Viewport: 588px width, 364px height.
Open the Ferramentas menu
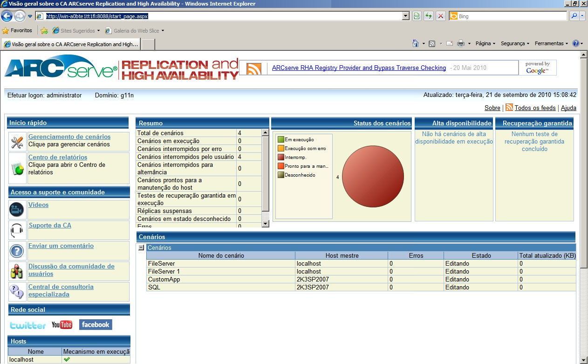(551, 43)
